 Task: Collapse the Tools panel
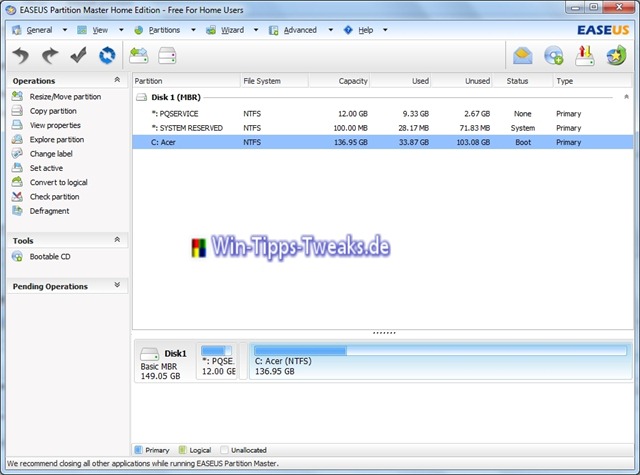pyautogui.click(x=117, y=240)
